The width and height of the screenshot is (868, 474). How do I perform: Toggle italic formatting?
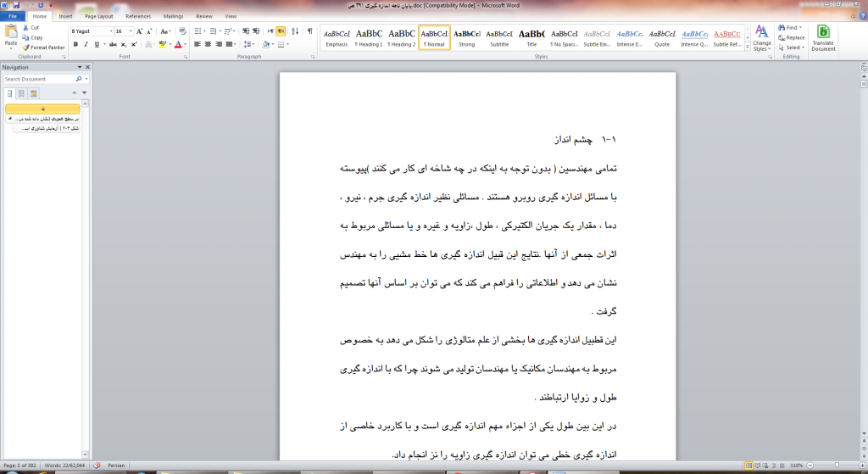point(86,44)
